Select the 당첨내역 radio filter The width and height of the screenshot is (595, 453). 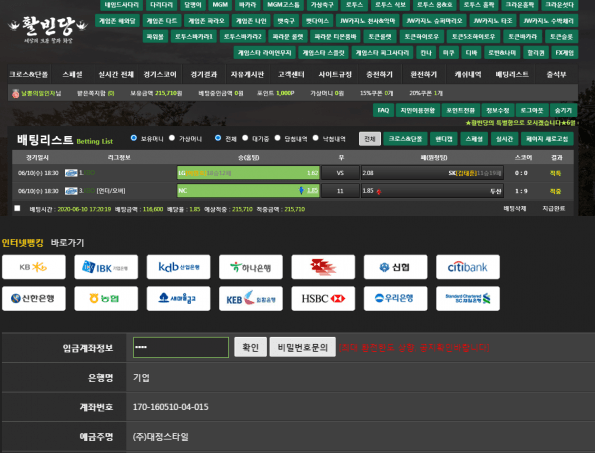(277, 138)
